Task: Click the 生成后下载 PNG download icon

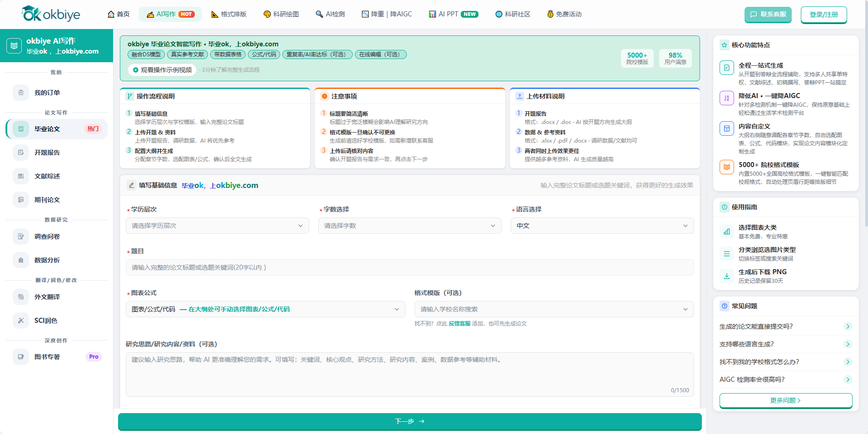Action: pos(727,276)
